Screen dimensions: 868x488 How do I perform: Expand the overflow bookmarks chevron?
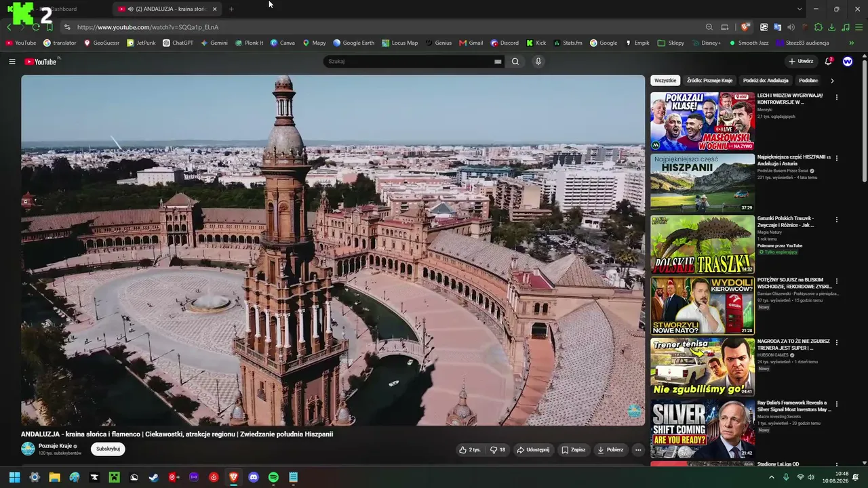(852, 43)
